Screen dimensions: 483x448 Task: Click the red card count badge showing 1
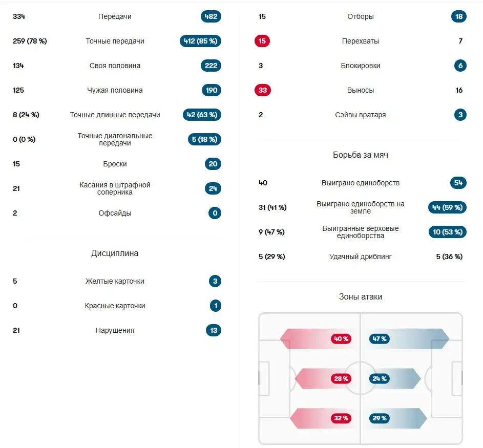tap(216, 306)
